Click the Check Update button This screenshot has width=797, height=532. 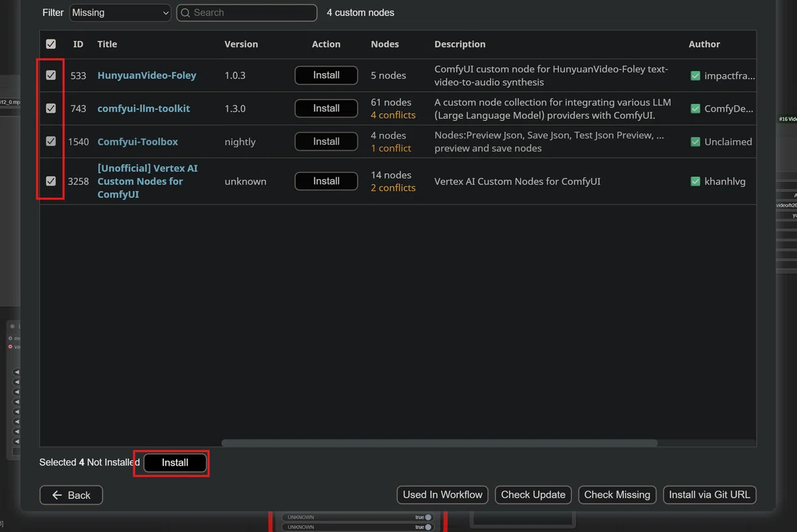(x=533, y=495)
